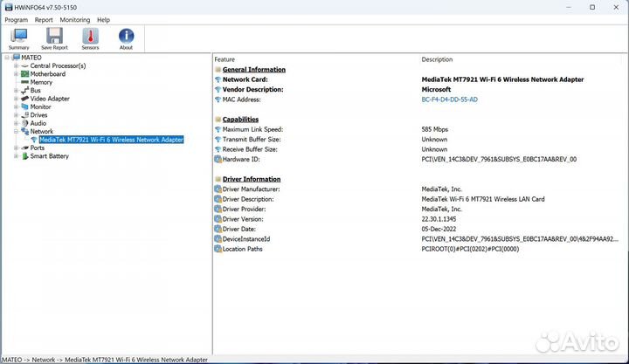Click the About info icon
Viewport: 629px width, 364px height.
[x=126, y=38]
